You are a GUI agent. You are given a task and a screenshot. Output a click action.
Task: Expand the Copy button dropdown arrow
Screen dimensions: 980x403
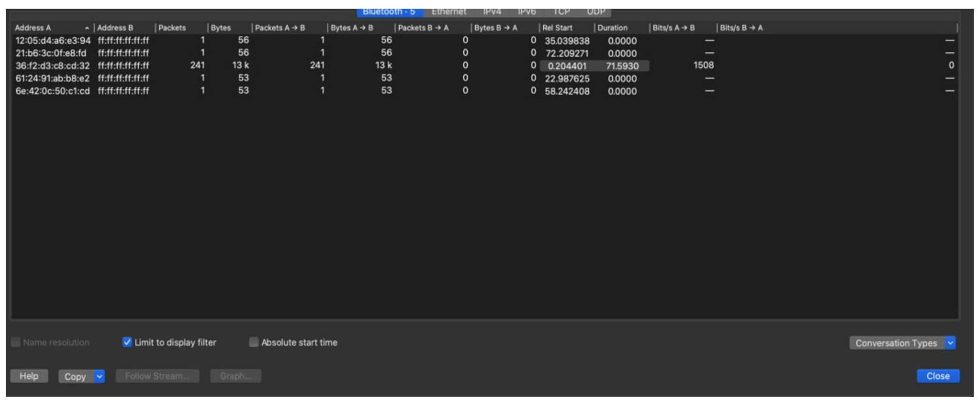(x=99, y=376)
